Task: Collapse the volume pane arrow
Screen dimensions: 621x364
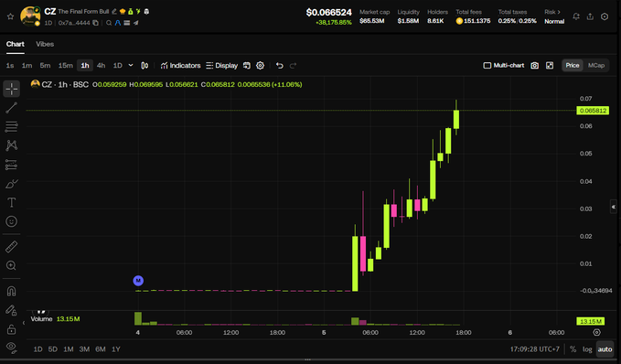Action: [24, 323]
